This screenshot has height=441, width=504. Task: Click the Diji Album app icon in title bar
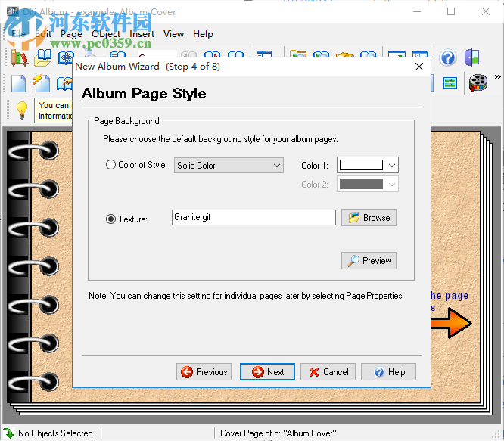(13, 11)
